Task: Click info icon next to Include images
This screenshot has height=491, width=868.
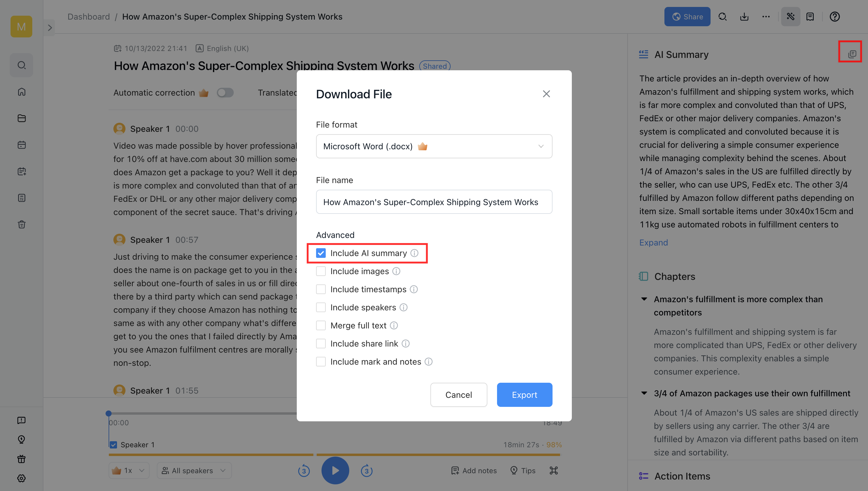Action: pyautogui.click(x=396, y=271)
